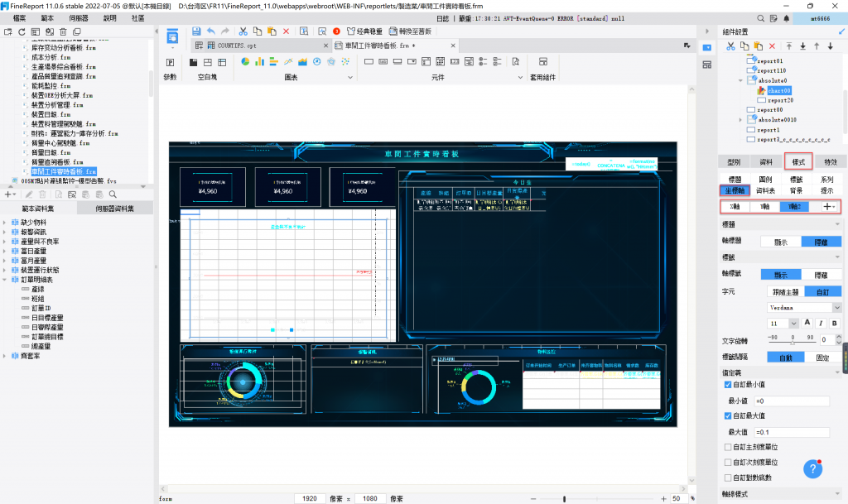848x504 pixels.
Task: Click move-to-top arrow in component panel
Action: pos(789,46)
